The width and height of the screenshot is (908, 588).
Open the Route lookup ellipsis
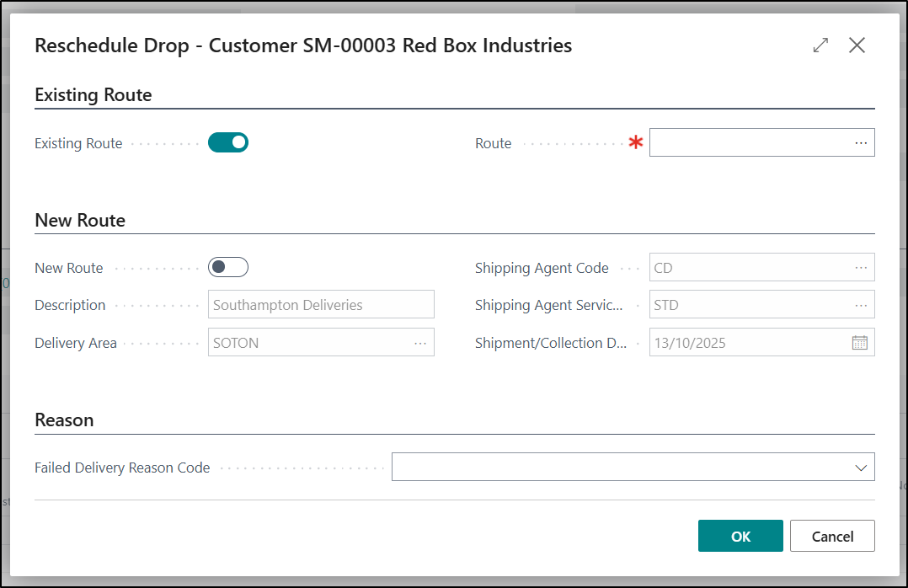click(x=860, y=143)
